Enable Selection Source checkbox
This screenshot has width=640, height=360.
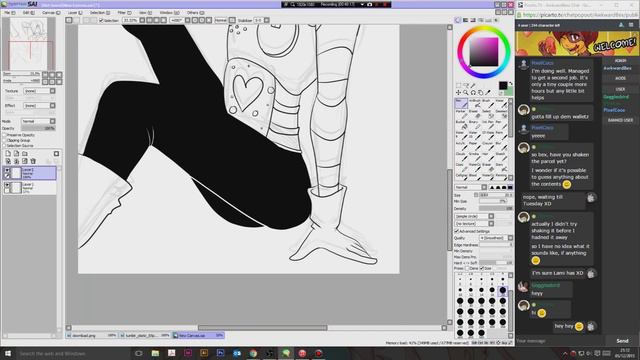(x=4, y=146)
